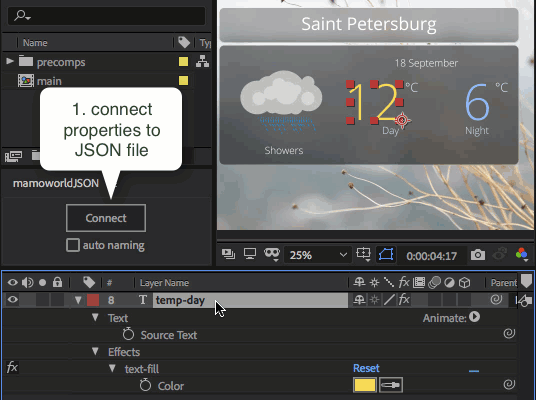536x400 pixels.
Task: Click the Parent column header
Action: click(503, 283)
